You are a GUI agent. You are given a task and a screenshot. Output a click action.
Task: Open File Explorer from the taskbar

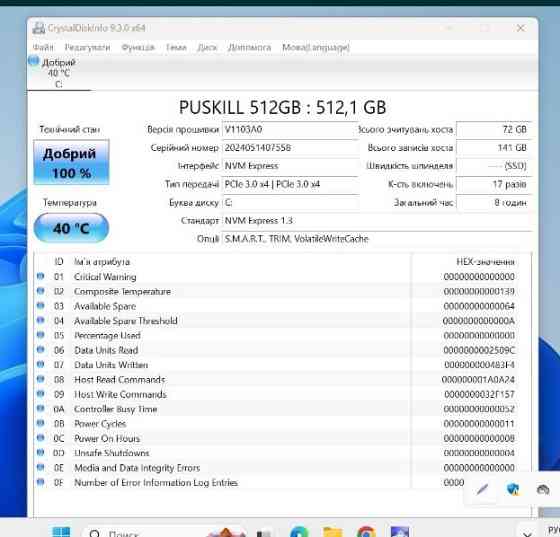[x=332, y=532]
